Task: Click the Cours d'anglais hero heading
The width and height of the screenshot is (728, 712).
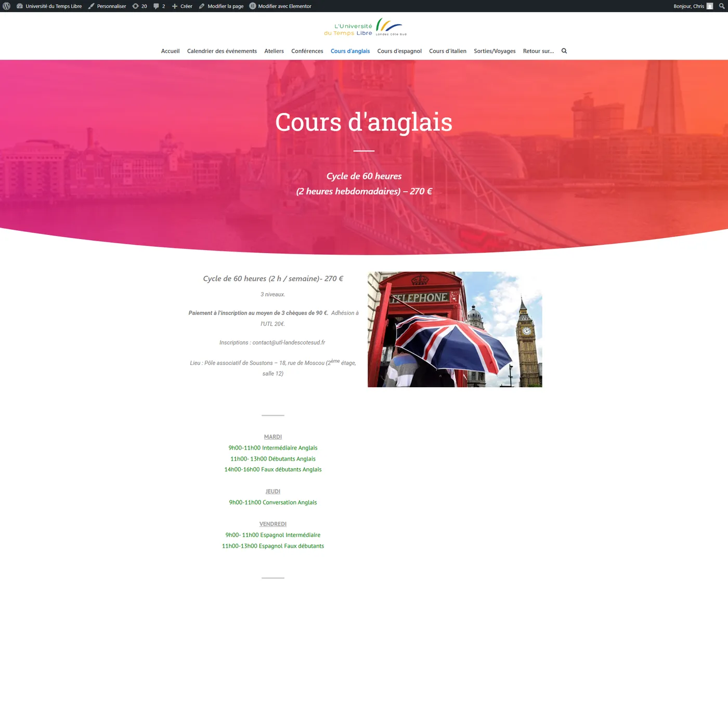Action: 364,123
